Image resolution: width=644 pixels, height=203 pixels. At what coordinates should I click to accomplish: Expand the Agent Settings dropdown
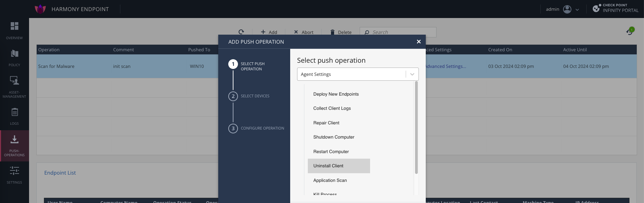tap(412, 74)
